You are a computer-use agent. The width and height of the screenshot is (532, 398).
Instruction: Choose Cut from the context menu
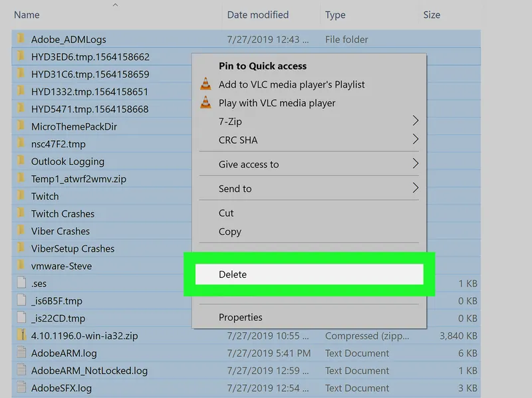[309, 213]
